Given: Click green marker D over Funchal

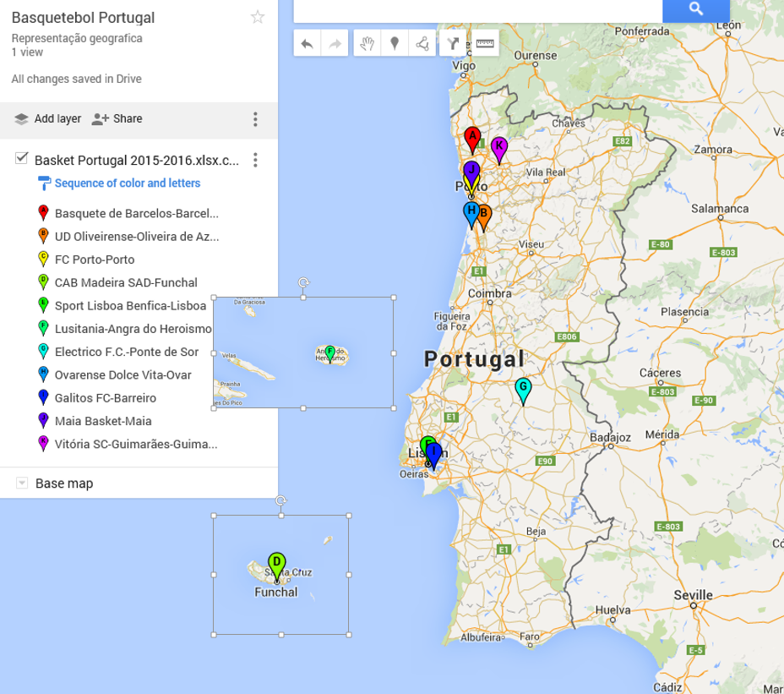Looking at the screenshot, I should click(276, 562).
